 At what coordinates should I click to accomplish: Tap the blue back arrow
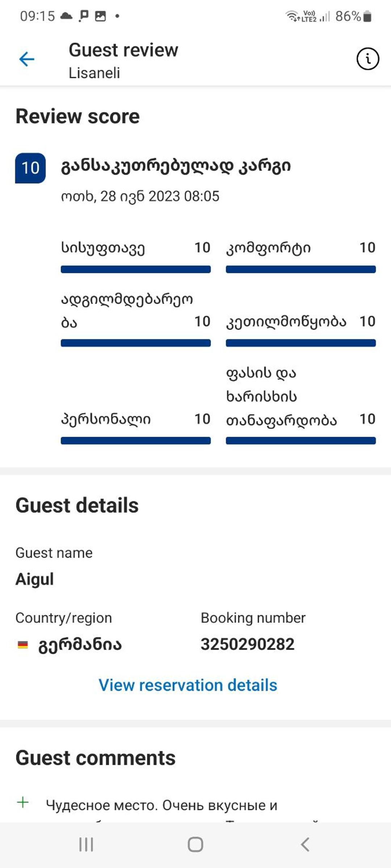27,59
